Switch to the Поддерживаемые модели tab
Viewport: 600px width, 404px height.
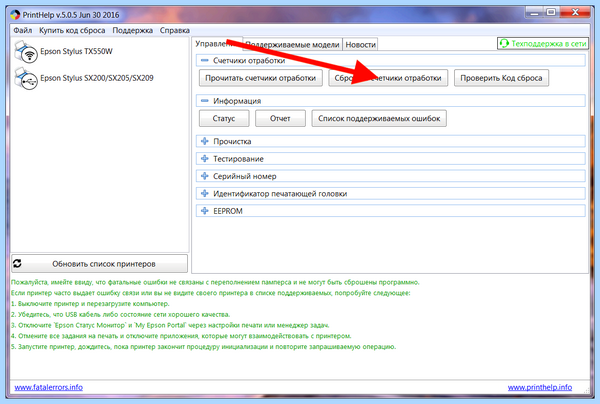click(x=292, y=45)
